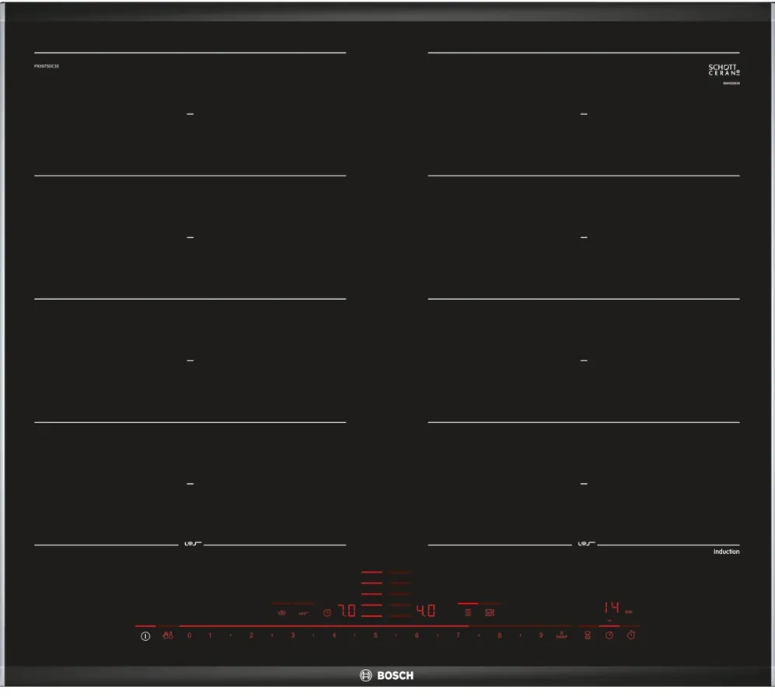Tap the cooking time clock symbol

tap(609, 636)
